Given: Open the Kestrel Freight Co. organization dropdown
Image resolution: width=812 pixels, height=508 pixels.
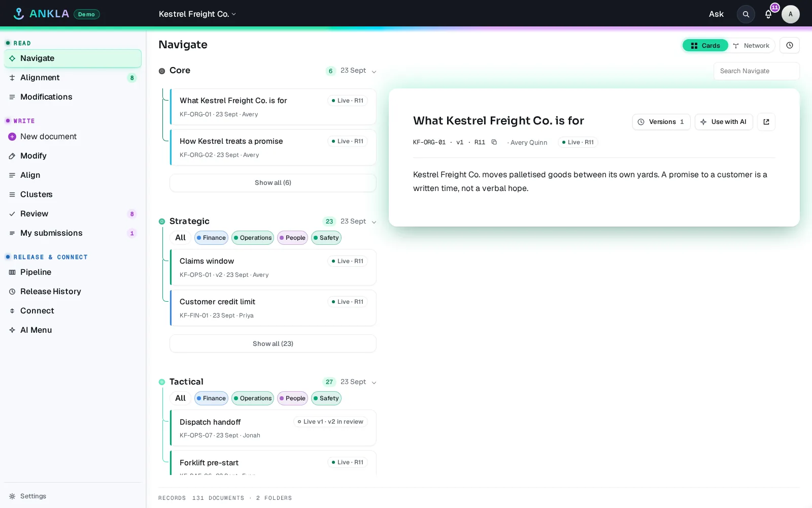Looking at the screenshot, I should pyautogui.click(x=197, y=14).
